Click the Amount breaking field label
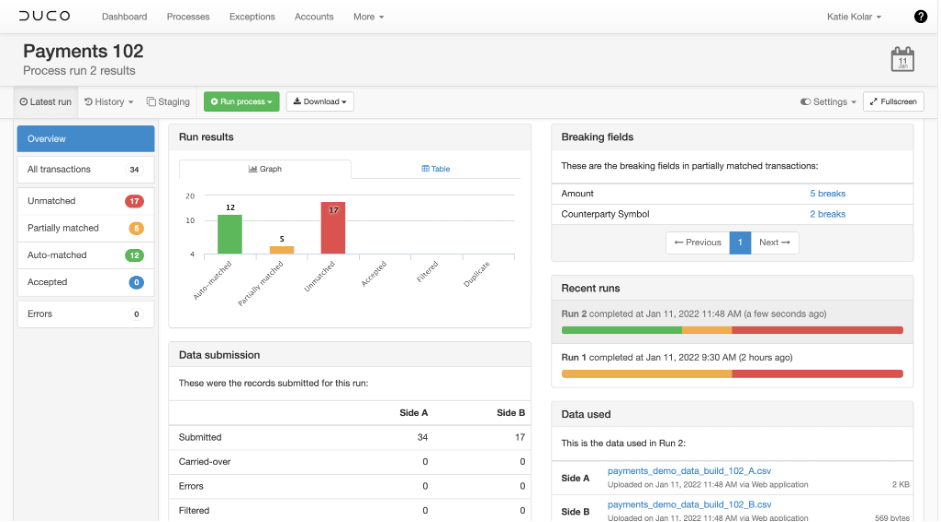The image size is (941, 522). [x=577, y=194]
